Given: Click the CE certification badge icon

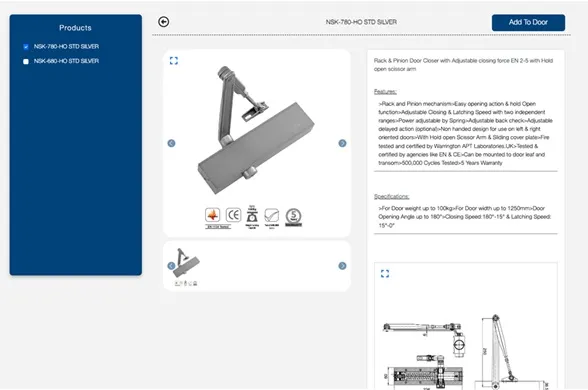Looking at the screenshot, I should coord(233,215).
